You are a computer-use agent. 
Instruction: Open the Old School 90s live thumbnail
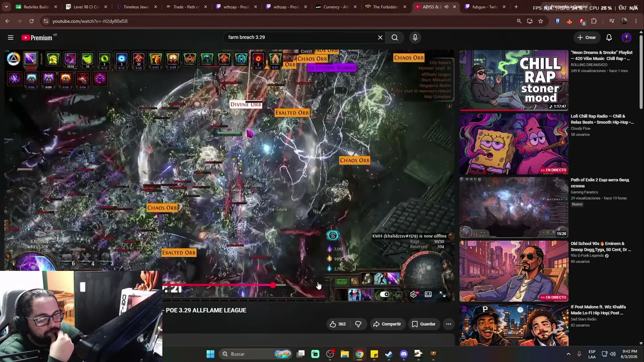[514, 271]
